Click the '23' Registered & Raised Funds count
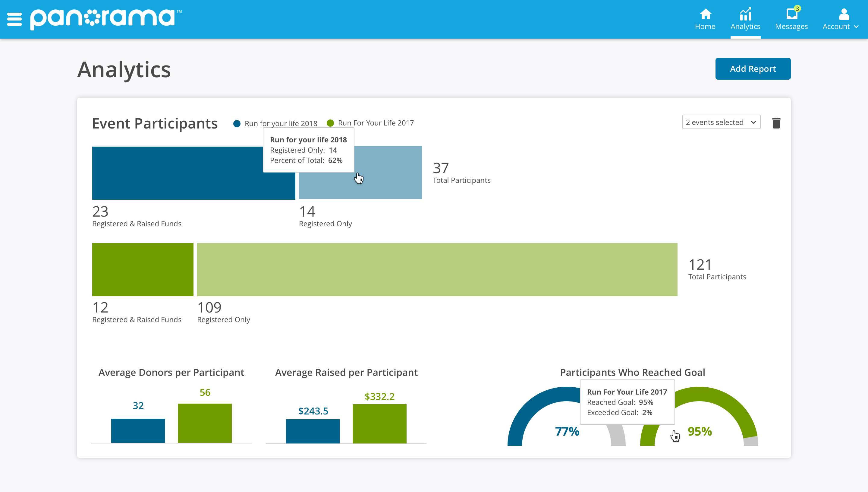Screen dimensions: 868x492 pos(100,211)
